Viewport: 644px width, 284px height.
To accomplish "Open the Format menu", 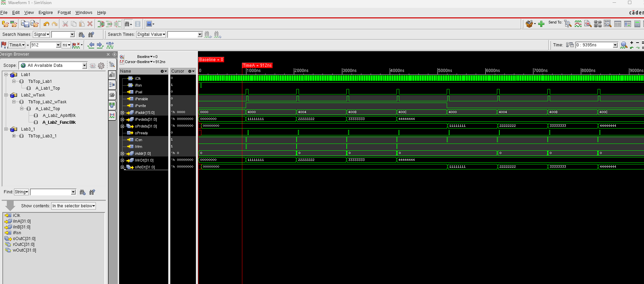I will click(x=64, y=13).
